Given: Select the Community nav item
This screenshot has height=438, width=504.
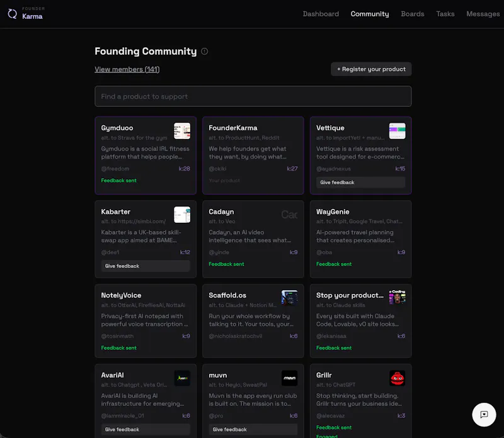Looking at the screenshot, I should (370, 14).
